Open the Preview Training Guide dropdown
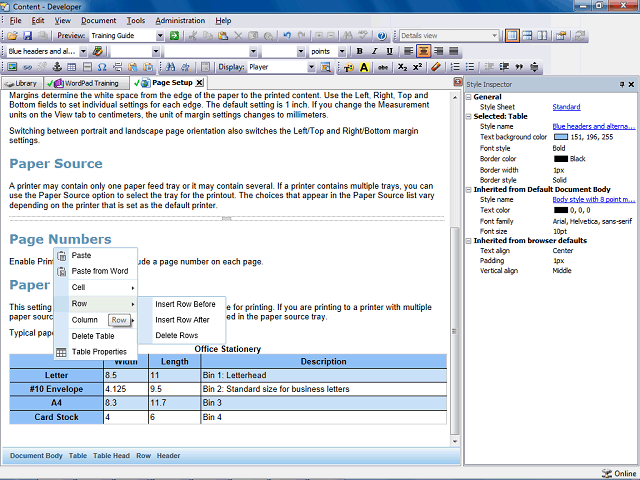The height and width of the screenshot is (480, 640). coord(160,36)
